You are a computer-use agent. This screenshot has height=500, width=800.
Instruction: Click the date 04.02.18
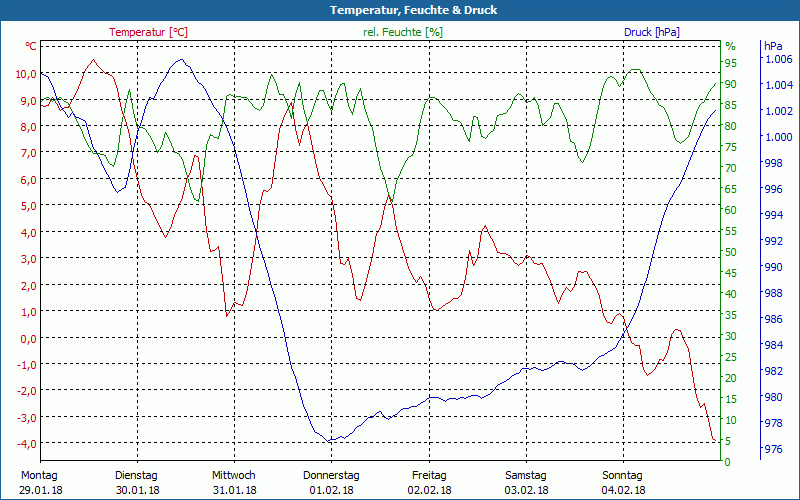tap(623, 490)
